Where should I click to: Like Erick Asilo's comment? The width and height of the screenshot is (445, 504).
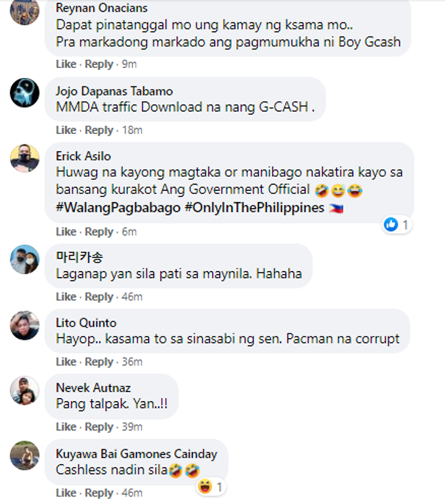[66, 232]
